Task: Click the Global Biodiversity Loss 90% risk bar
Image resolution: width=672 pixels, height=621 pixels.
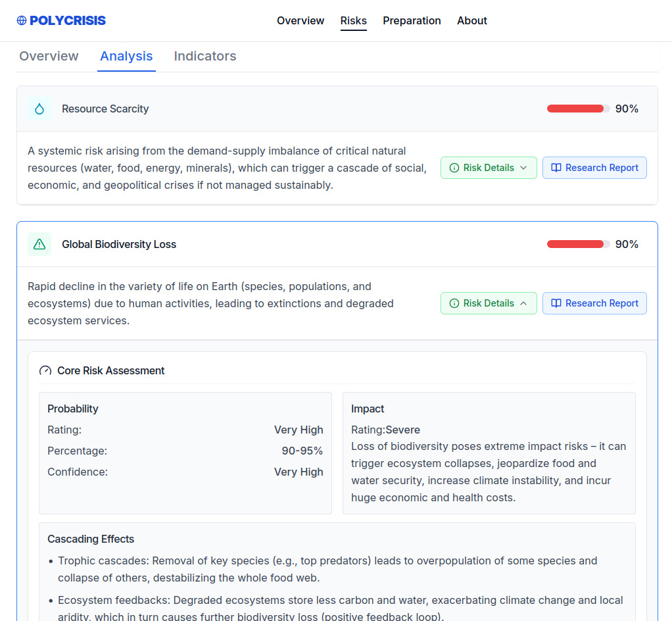Action: (x=578, y=245)
